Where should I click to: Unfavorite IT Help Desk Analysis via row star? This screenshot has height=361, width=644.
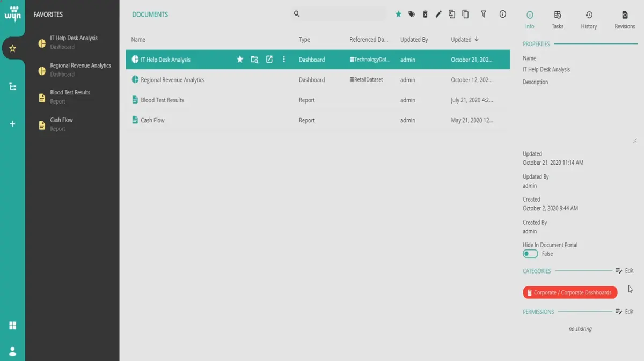tap(240, 60)
